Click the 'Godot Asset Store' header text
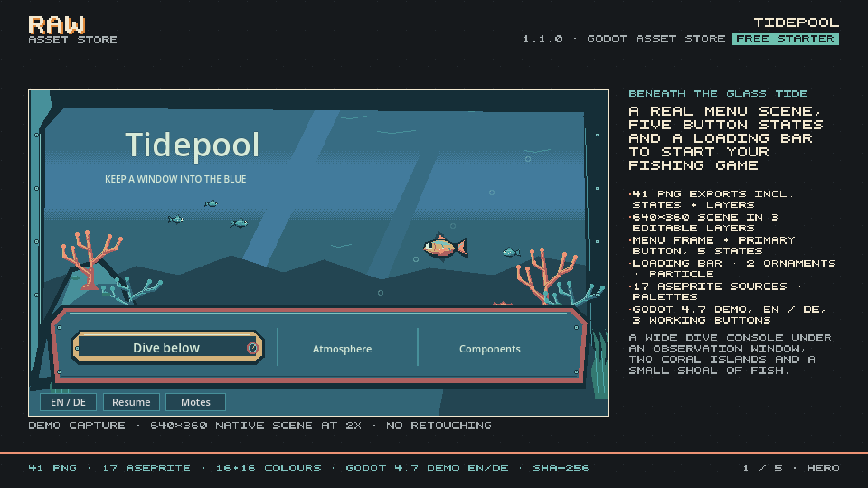 pyautogui.click(x=656, y=39)
